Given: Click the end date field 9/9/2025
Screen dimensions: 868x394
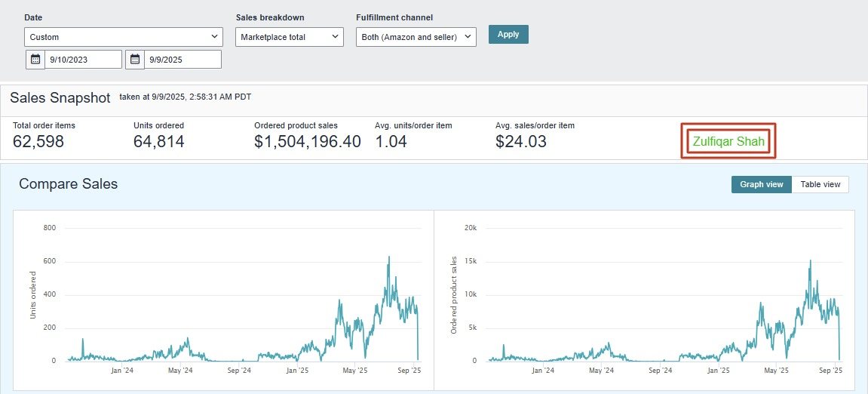Looking at the screenshot, I should tap(182, 60).
